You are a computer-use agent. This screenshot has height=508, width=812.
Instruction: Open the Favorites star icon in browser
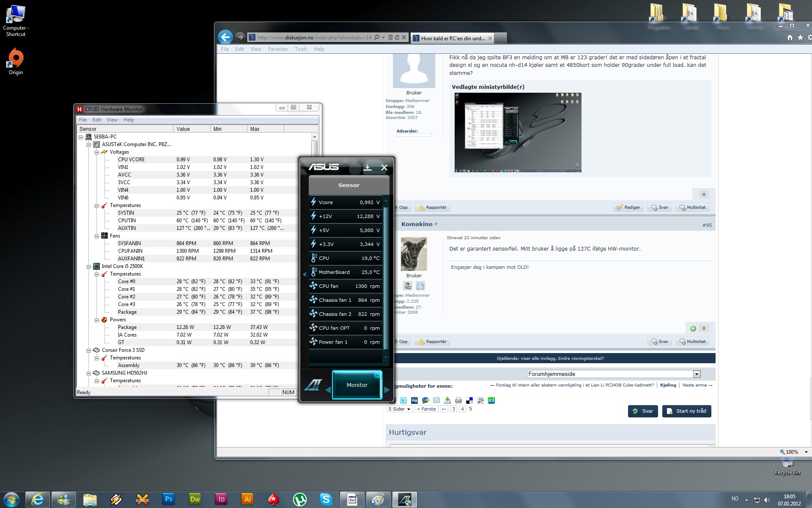tap(800, 38)
